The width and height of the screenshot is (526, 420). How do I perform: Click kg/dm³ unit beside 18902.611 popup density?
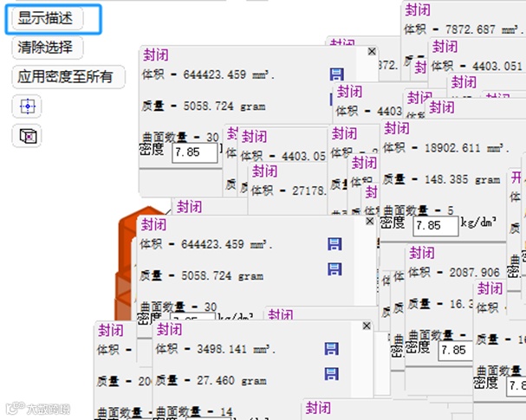[x=478, y=222]
